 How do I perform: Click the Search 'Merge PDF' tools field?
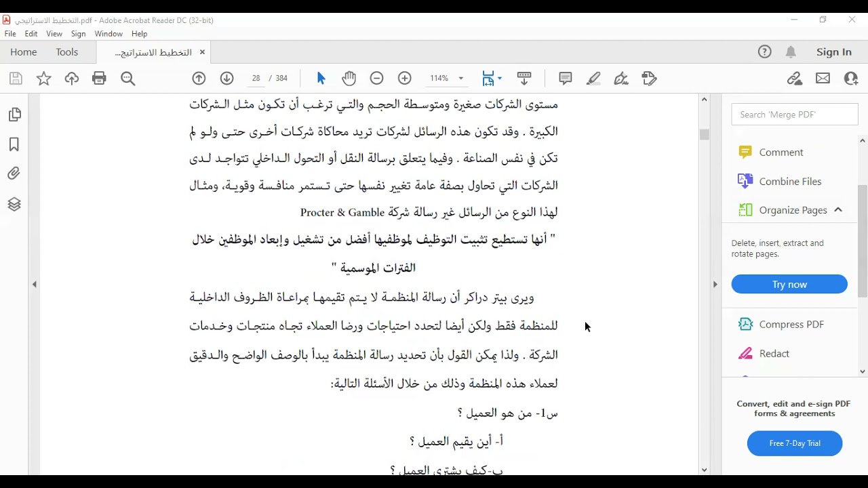(795, 115)
